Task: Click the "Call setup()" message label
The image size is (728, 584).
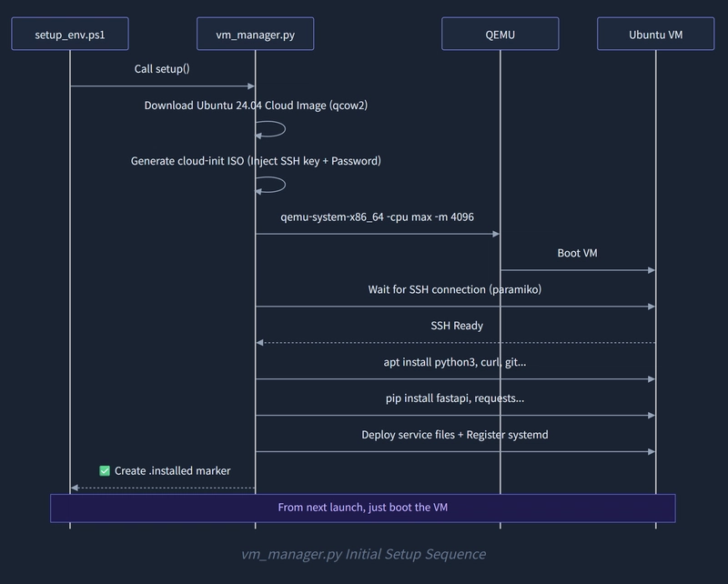Action: 162,69
